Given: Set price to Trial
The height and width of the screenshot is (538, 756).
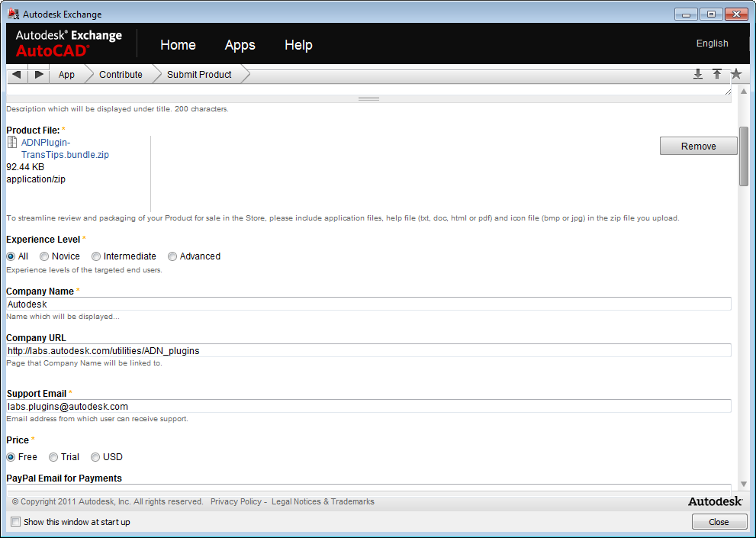Looking at the screenshot, I should click(x=53, y=457).
